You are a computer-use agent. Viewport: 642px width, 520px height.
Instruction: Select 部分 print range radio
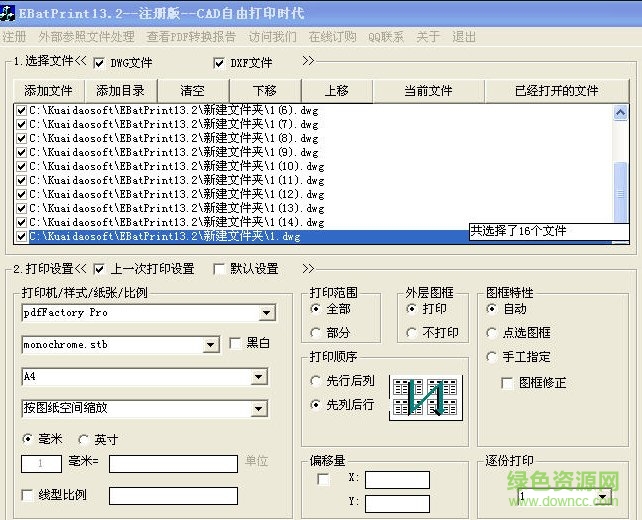point(315,332)
